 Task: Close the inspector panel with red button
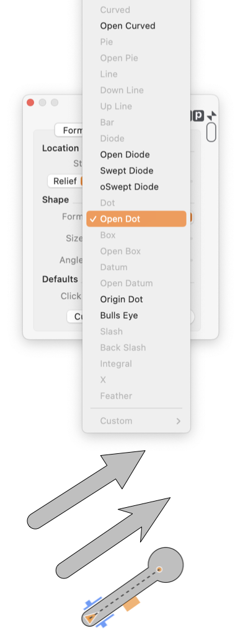tap(30, 103)
